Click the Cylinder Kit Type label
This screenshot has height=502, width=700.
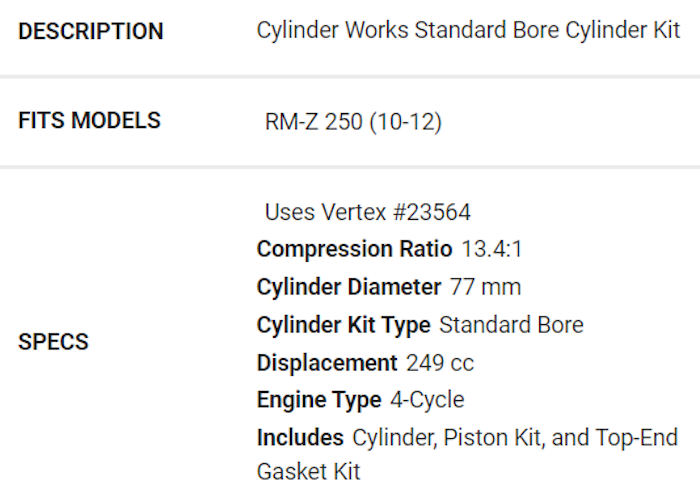point(343,325)
